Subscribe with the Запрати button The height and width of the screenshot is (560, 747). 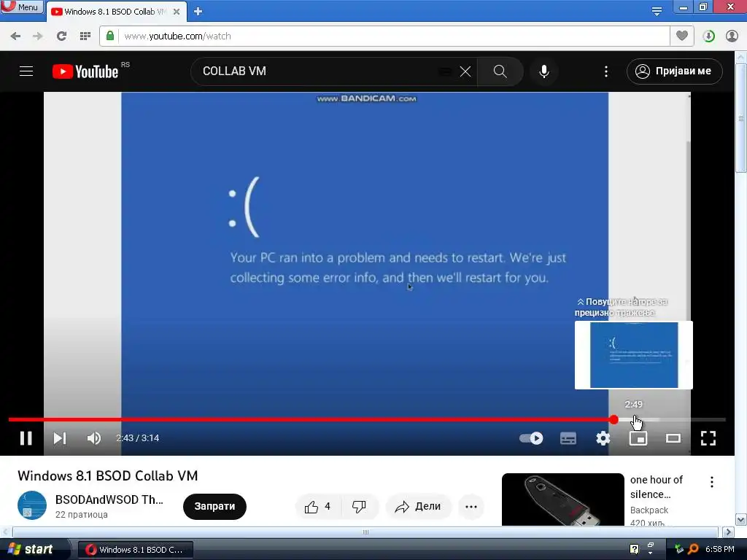[214, 506]
